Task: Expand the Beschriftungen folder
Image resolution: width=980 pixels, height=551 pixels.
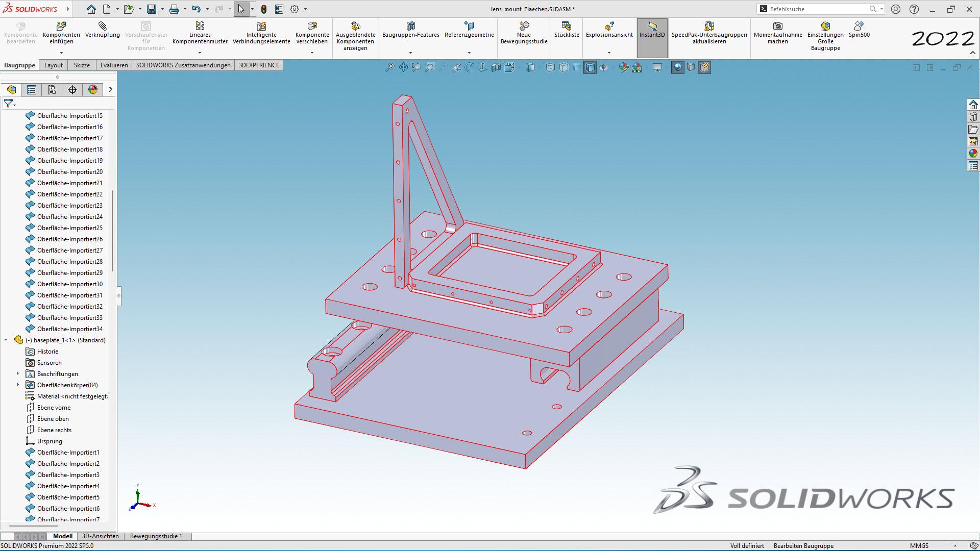Action: point(18,374)
